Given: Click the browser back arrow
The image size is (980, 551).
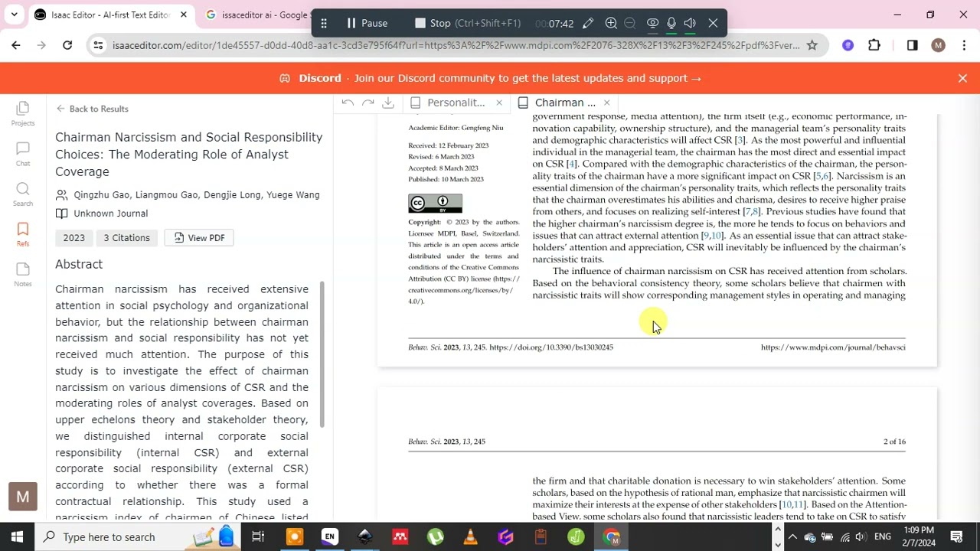Looking at the screenshot, I should click(x=16, y=45).
